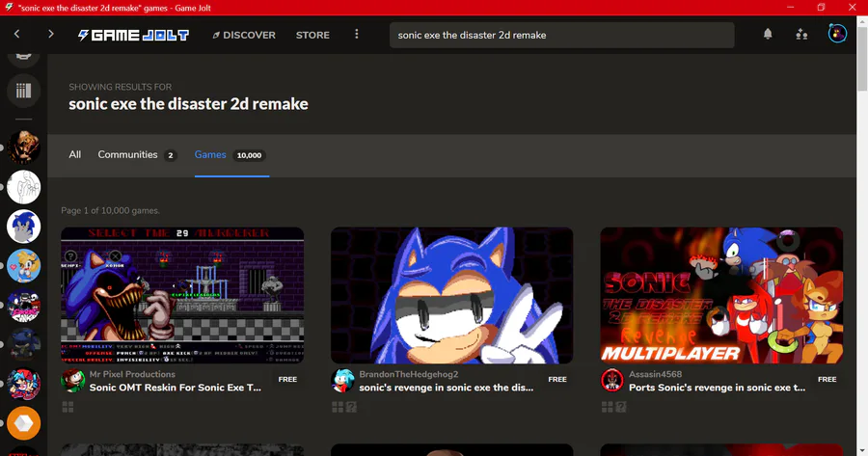Click the scrollbar down arrow
868x456 pixels.
click(862, 451)
